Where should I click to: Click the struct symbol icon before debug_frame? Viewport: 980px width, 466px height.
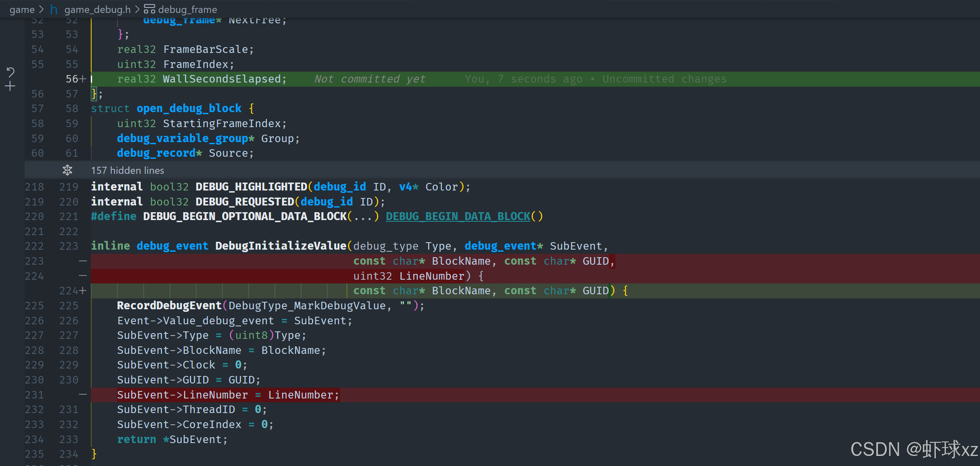point(149,9)
